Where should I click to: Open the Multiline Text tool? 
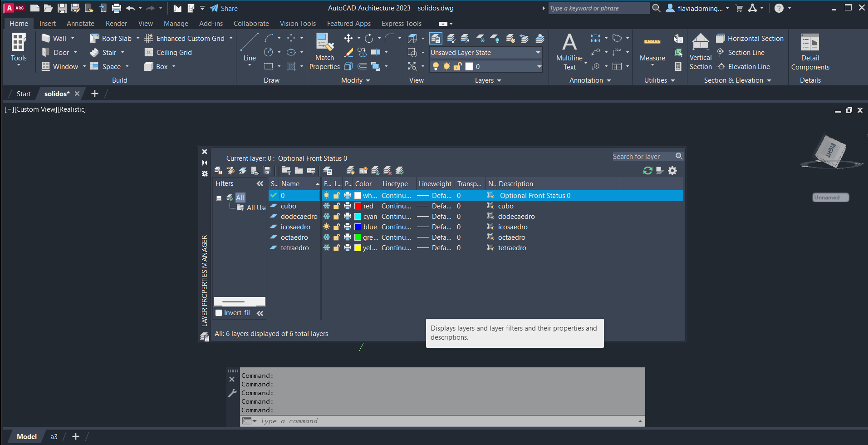(569, 51)
